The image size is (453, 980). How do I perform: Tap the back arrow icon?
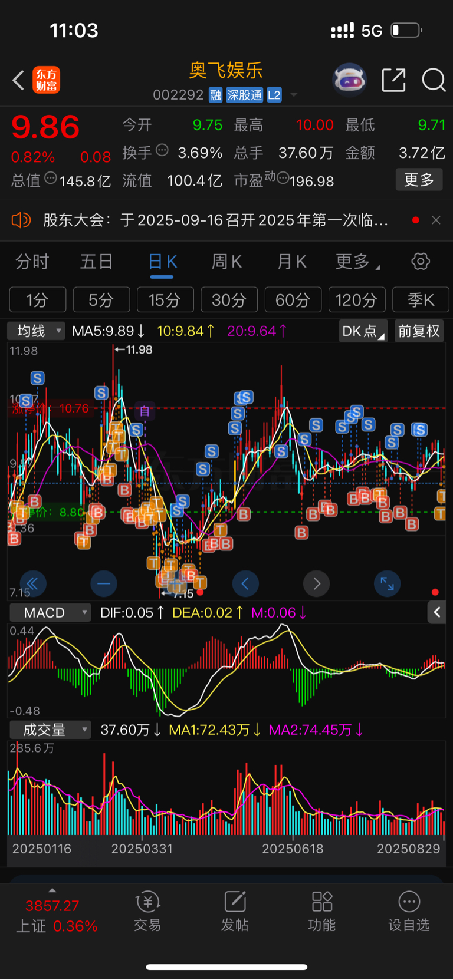(18, 80)
